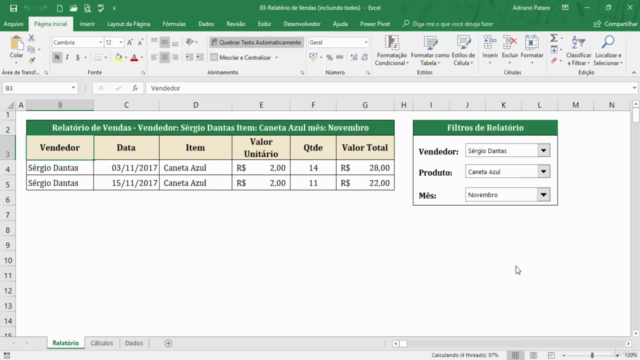Image resolution: width=640 pixels, height=360 pixels.
Task: Open print preview from the quick access toolbar
Action: 87,8
